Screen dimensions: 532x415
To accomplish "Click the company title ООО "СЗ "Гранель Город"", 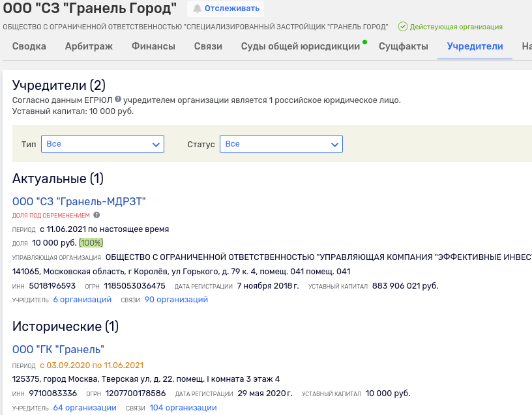I will (90, 8).
